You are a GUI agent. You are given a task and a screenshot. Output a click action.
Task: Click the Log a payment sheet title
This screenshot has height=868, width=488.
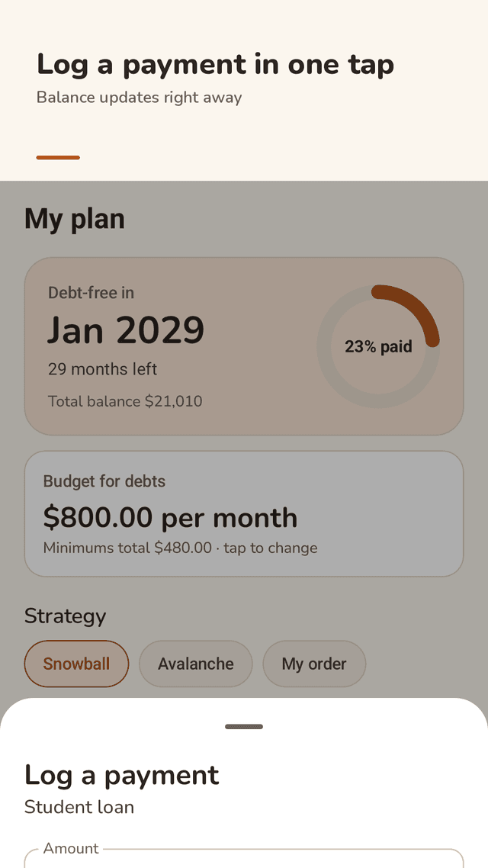(x=122, y=775)
